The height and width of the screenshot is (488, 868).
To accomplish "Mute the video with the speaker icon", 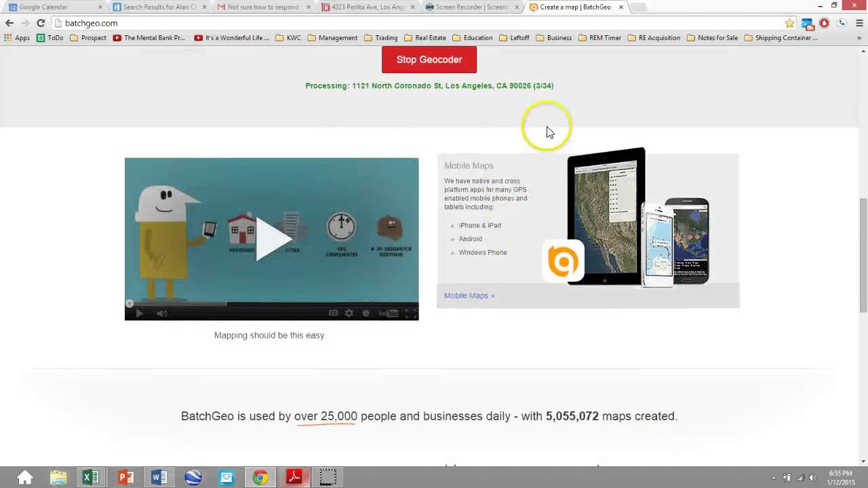I will point(162,313).
